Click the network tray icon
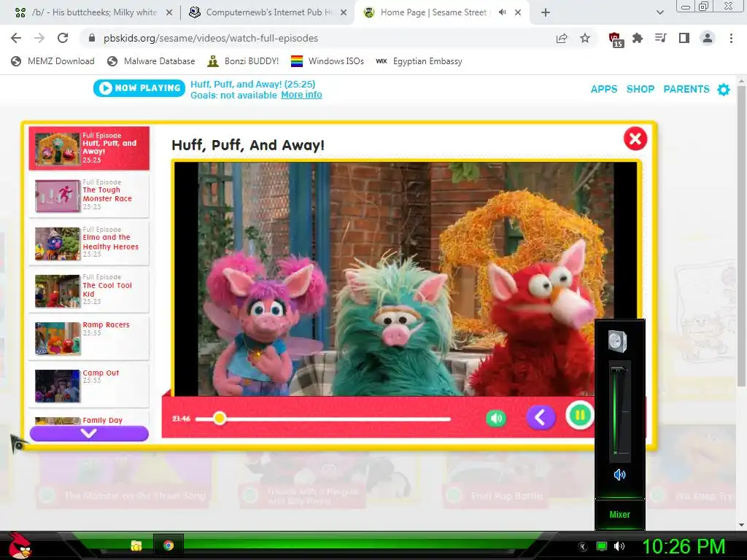This screenshot has width=747, height=560. pyautogui.click(x=602, y=547)
